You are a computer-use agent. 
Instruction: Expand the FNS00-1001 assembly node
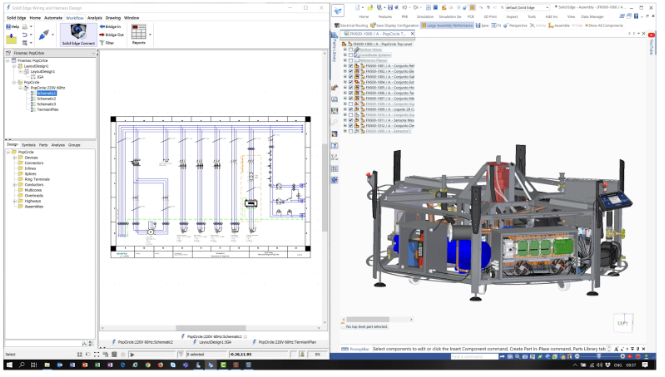[345, 66]
